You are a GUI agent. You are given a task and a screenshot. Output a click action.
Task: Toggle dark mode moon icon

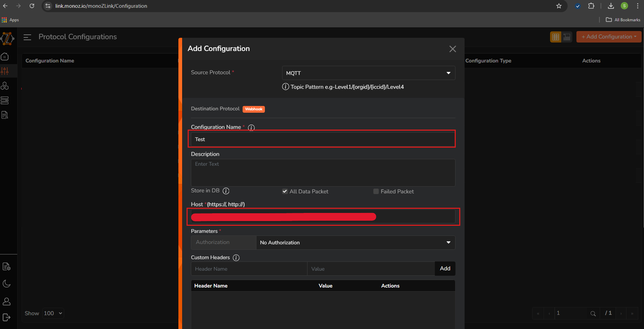click(x=6, y=284)
